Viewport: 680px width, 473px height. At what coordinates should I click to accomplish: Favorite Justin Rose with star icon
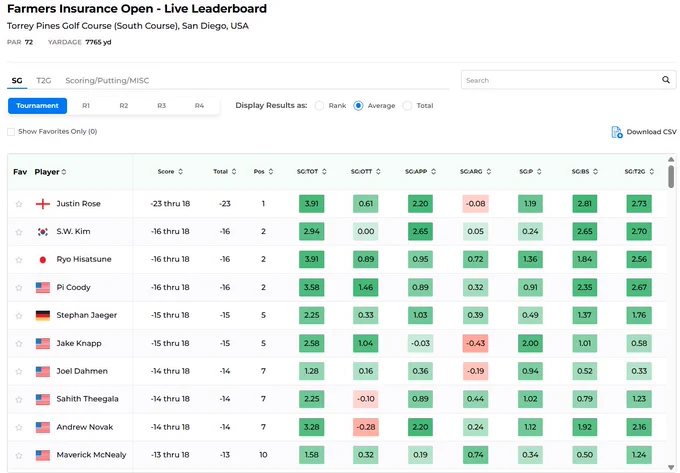coord(19,204)
